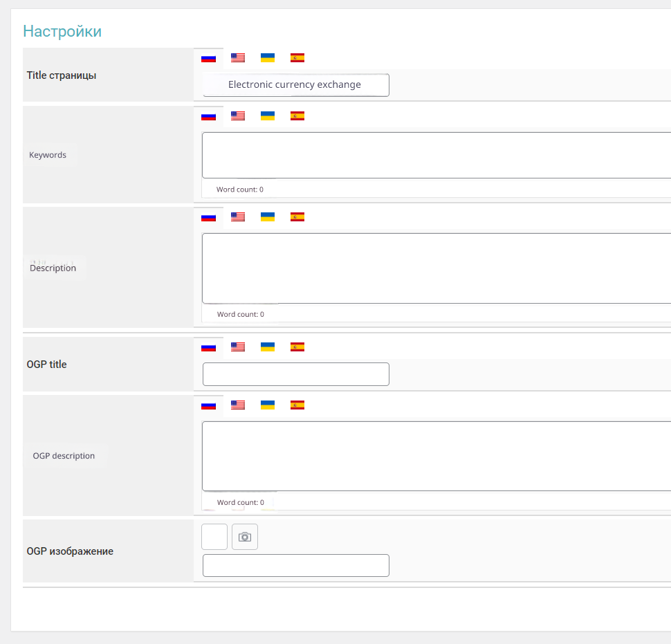Open the camera image upload button

245,537
